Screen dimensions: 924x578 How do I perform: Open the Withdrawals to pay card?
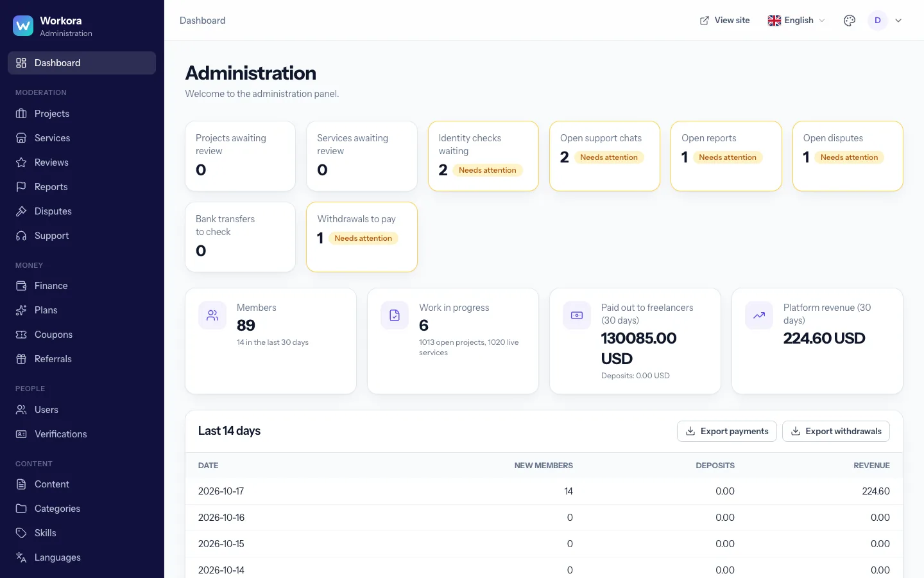(362, 237)
